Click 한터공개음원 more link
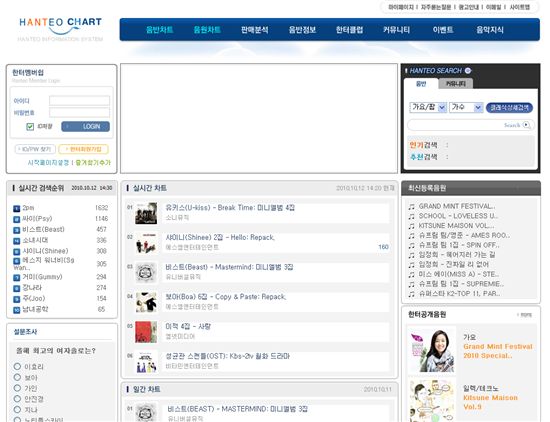The height and width of the screenshot is (422, 550). point(524,315)
